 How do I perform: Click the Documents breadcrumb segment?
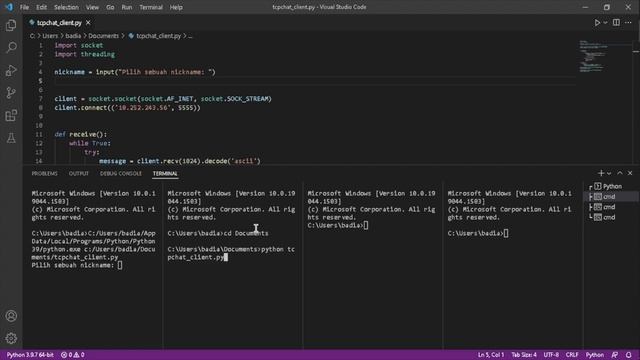(104, 36)
